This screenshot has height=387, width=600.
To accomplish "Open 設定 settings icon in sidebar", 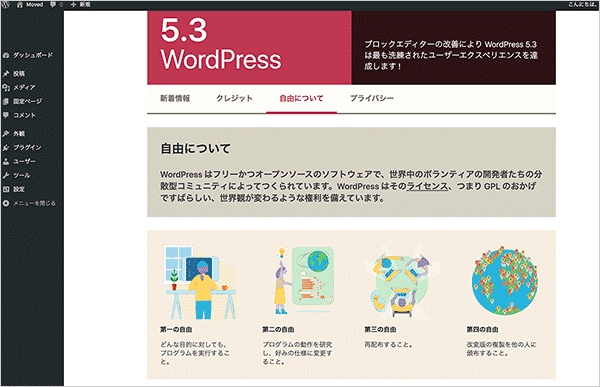I will (x=6, y=189).
